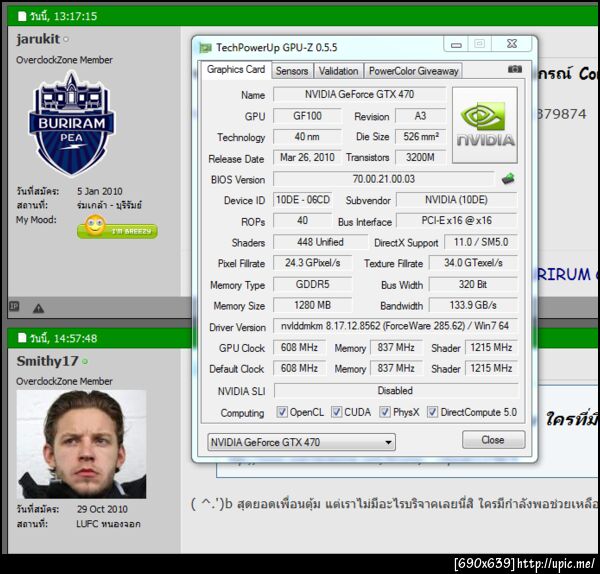This screenshot has height=574, width=600.
Task: Click the report warning triangle icon
Action: [38, 308]
